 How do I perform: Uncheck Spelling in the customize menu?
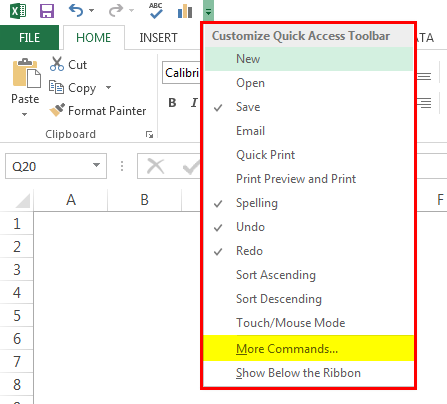click(309, 203)
